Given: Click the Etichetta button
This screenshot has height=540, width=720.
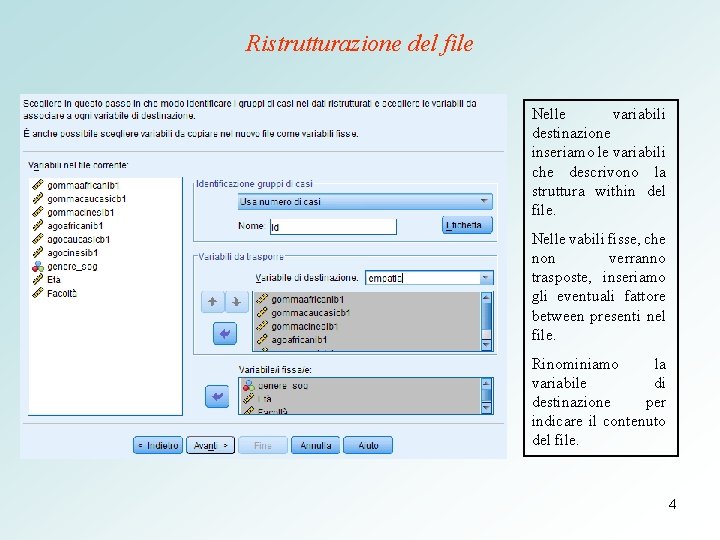Looking at the screenshot, I should (467, 225).
